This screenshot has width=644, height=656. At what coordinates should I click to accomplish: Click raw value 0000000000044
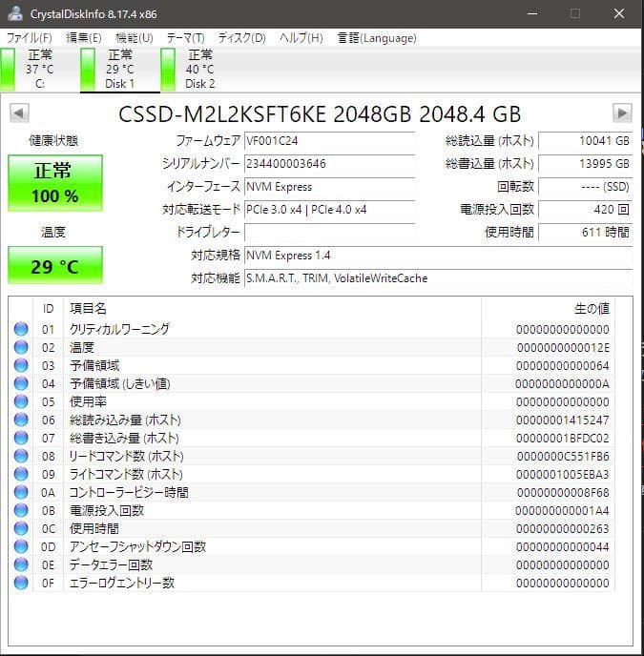coord(563,547)
